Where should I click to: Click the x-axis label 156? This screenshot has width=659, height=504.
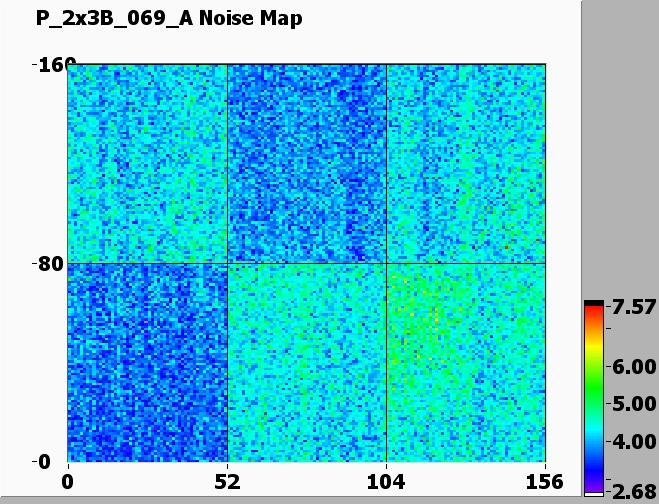(x=545, y=482)
